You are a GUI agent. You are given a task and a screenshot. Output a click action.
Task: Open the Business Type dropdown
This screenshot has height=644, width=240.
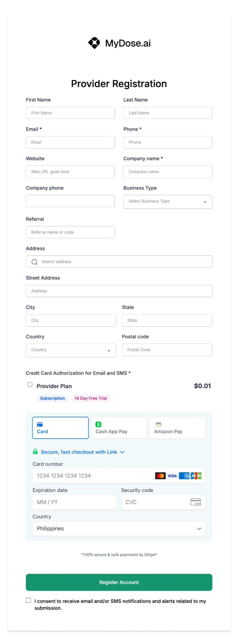click(168, 202)
